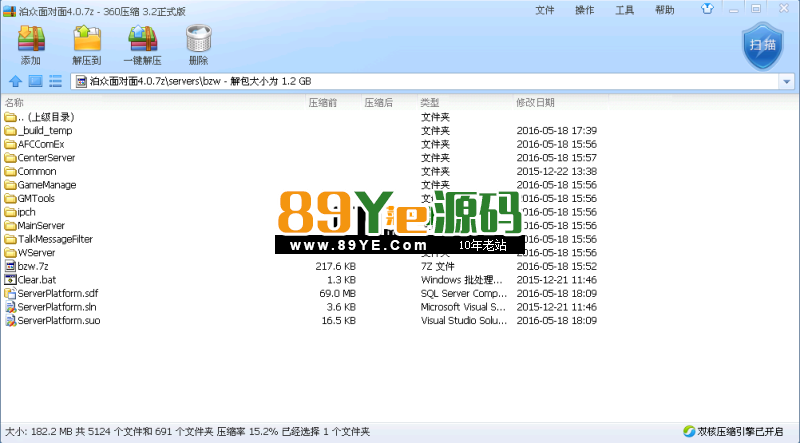
Task: Select the CenterServer folder icon
Action: 10,158
